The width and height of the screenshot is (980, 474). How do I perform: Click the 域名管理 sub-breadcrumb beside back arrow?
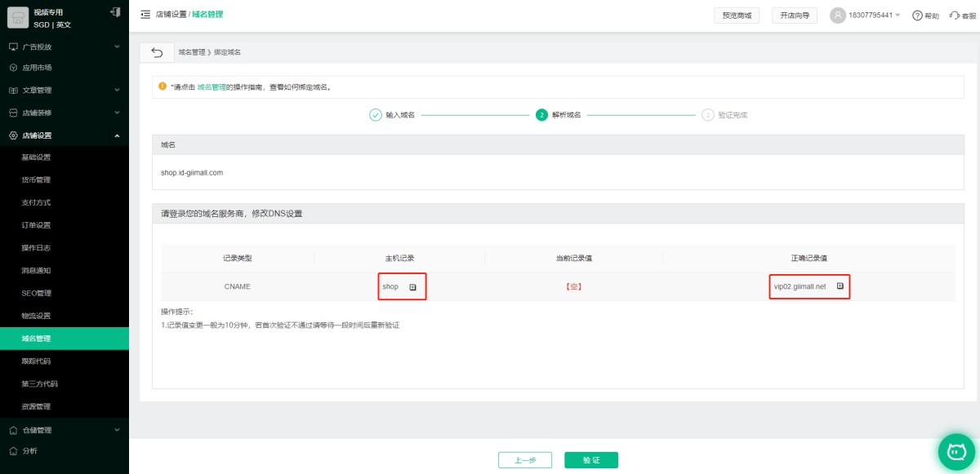(x=192, y=52)
